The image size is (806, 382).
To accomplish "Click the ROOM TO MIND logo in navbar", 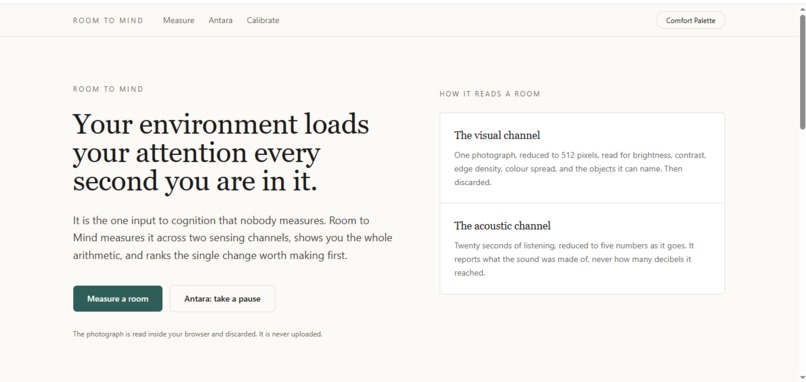I will click(108, 21).
